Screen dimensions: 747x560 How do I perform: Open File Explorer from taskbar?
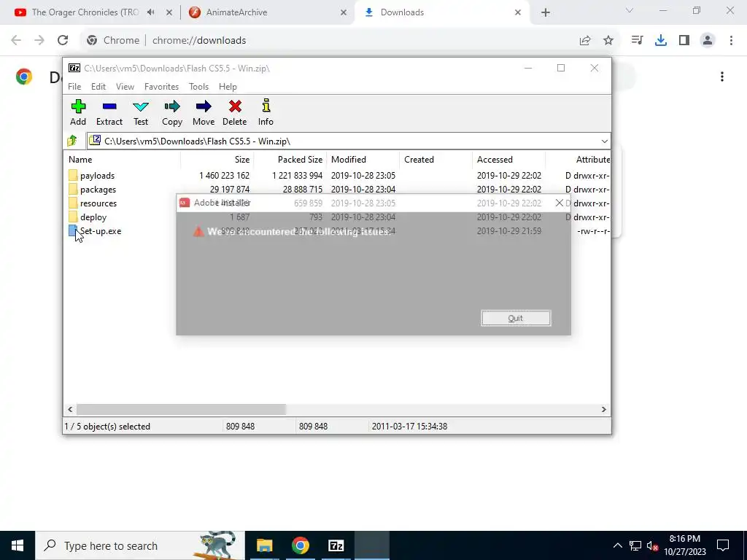(264, 545)
